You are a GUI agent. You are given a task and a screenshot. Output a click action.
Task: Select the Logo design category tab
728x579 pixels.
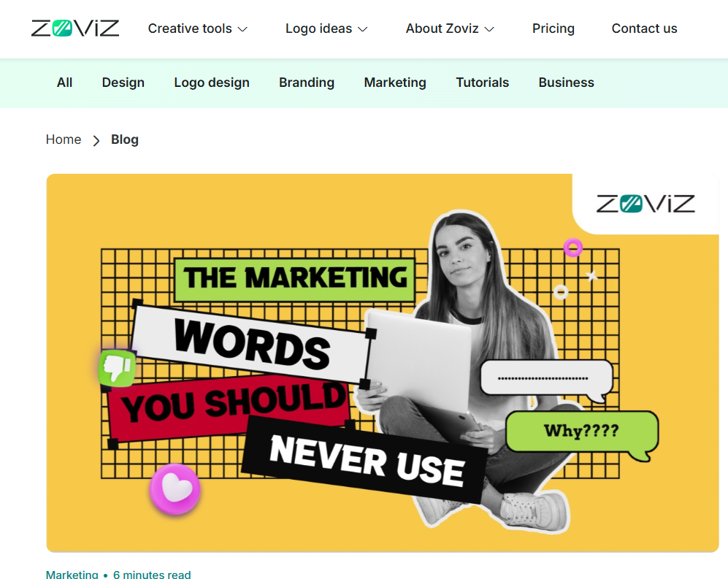pyautogui.click(x=212, y=83)
